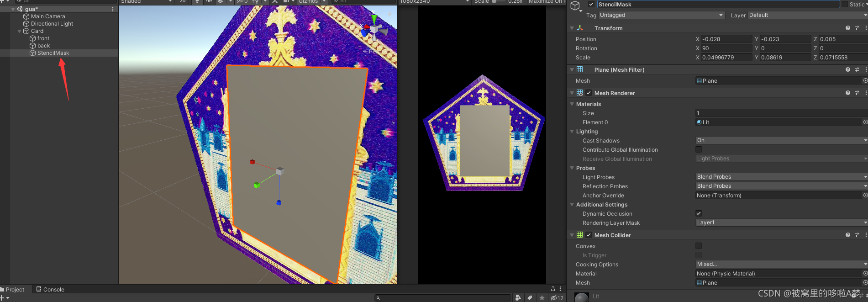
Task: Open Transform component help
Action: (x=848, y=28)
